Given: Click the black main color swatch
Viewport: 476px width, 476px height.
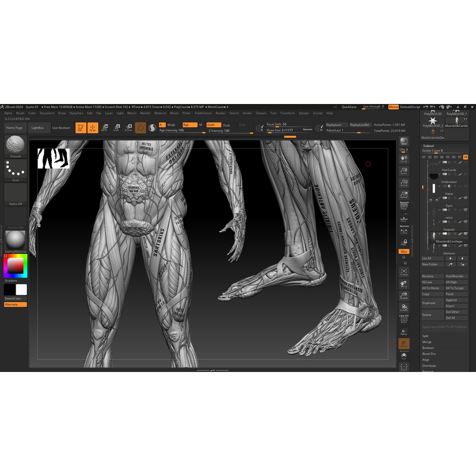Looking at the screenshot, I should coord(9,290).
